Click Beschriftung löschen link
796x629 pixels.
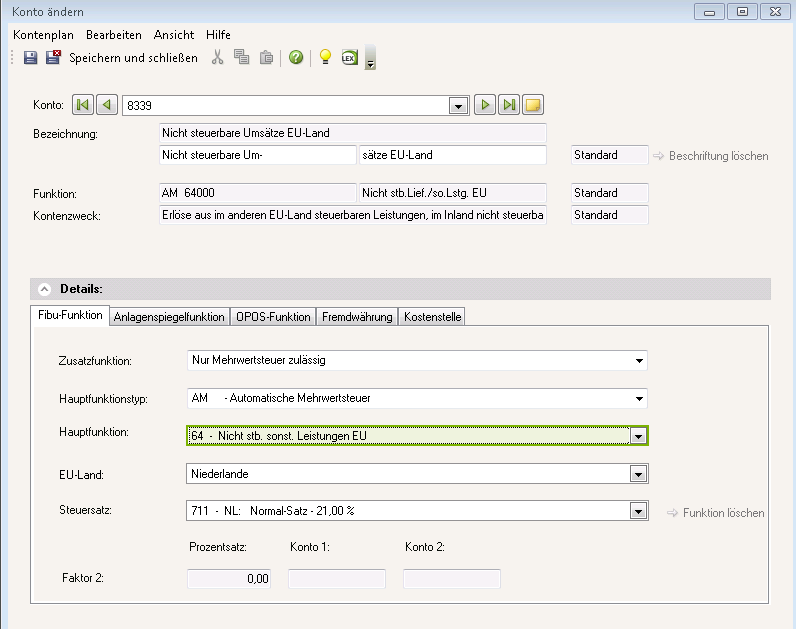pyautogui.click(x=711, y=156)
